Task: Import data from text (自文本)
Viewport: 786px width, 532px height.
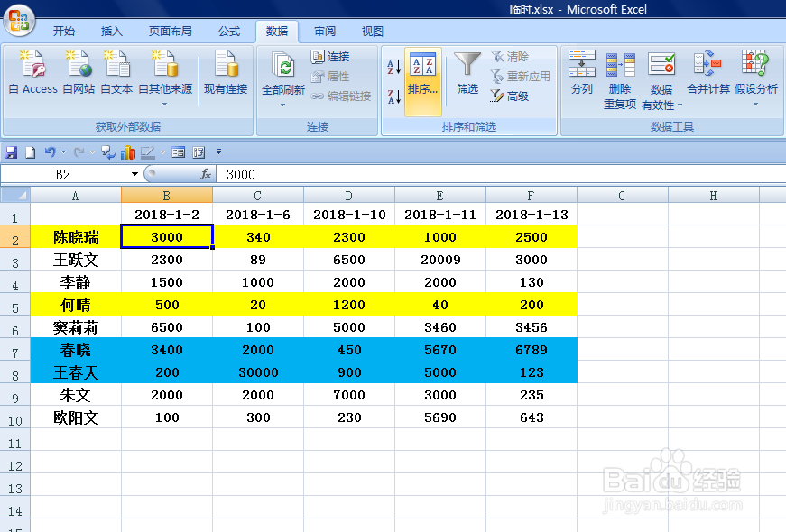Action: point(116,72)
